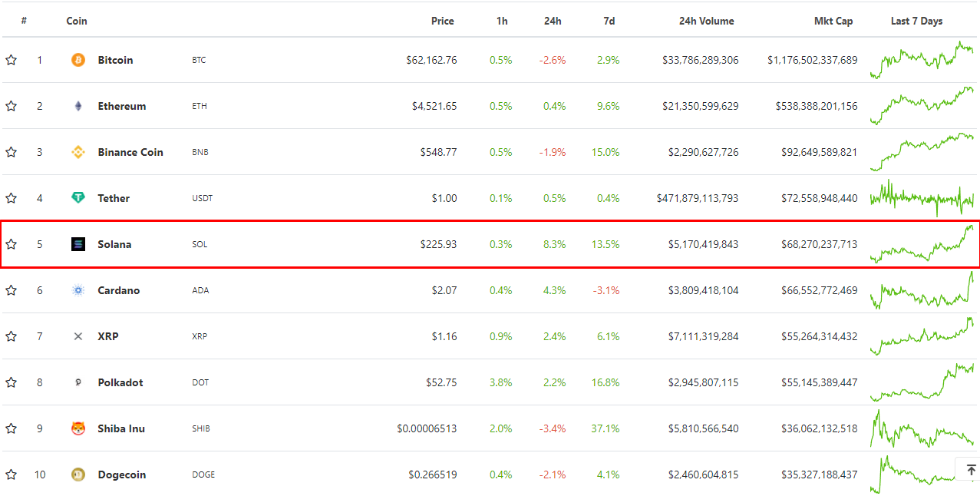
Task: Favorite Ethereum with its star icon
Action: [11, 106]
